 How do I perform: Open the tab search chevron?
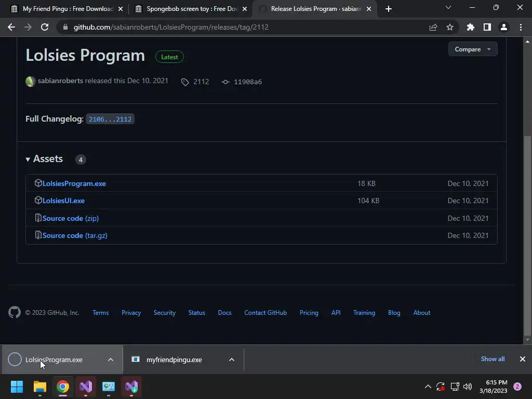coord(448,7)
